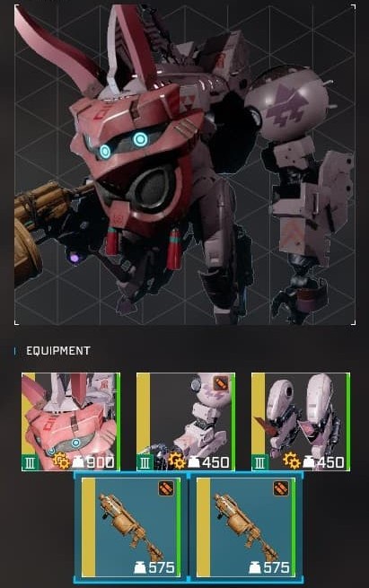Click the orange ammo icon on the right launcher card
The height and width of the screenshot is (588, 369).
[281, 488]
